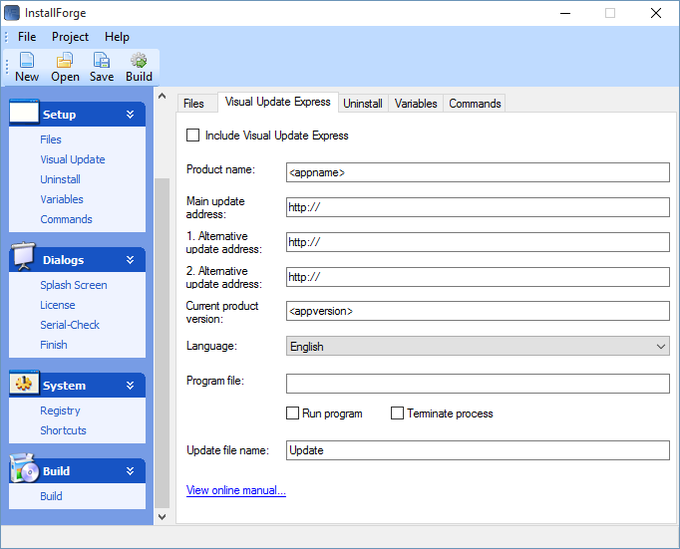This screenshot has width=680, height=549.
Task: Minimize the InstallForge window
Action: 565,13
